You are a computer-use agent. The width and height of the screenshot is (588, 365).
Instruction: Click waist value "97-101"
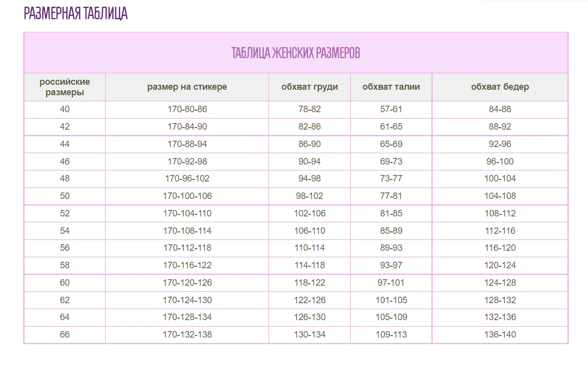point(391,283)
